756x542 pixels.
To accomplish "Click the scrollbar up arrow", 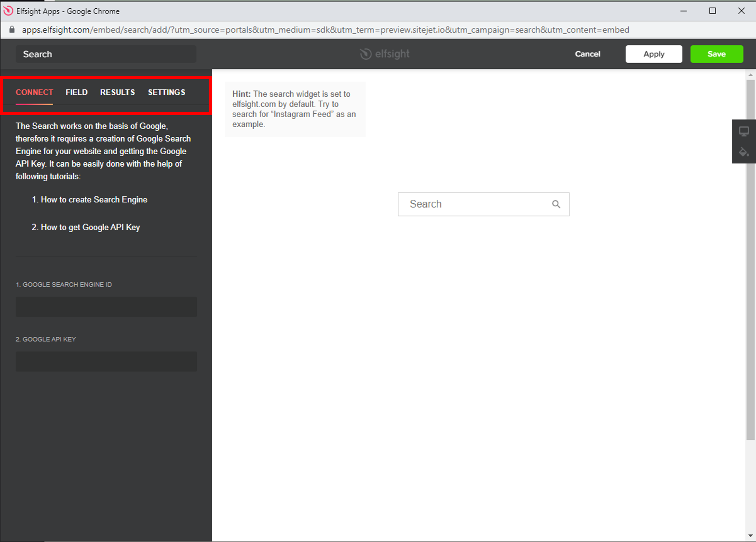I will pos(750,75).
